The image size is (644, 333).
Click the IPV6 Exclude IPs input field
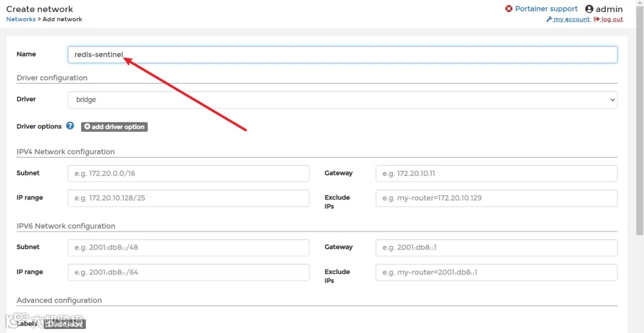point(497,272)
